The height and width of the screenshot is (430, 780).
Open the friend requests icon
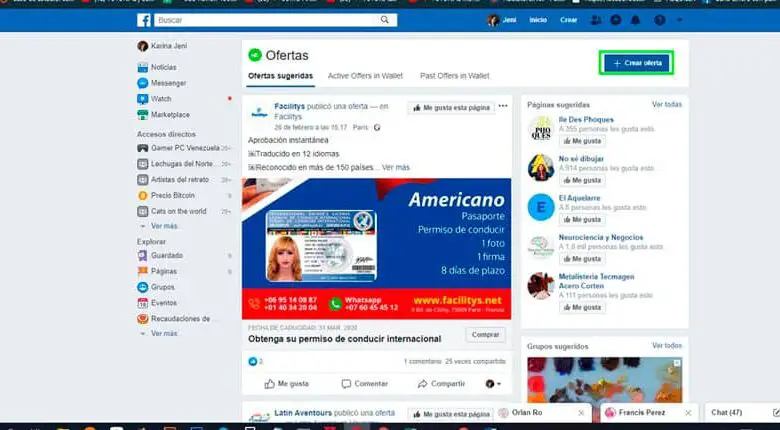click(596, 20)
